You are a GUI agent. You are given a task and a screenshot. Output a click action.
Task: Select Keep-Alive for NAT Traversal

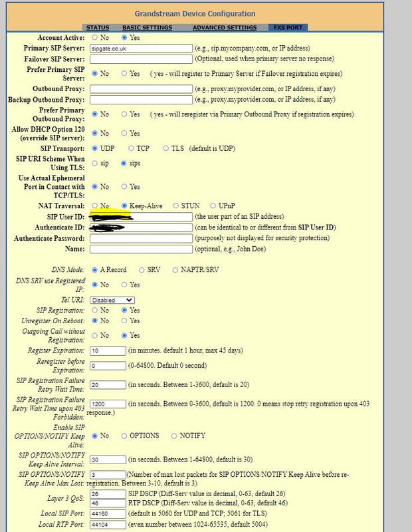(x=124, y=206)
